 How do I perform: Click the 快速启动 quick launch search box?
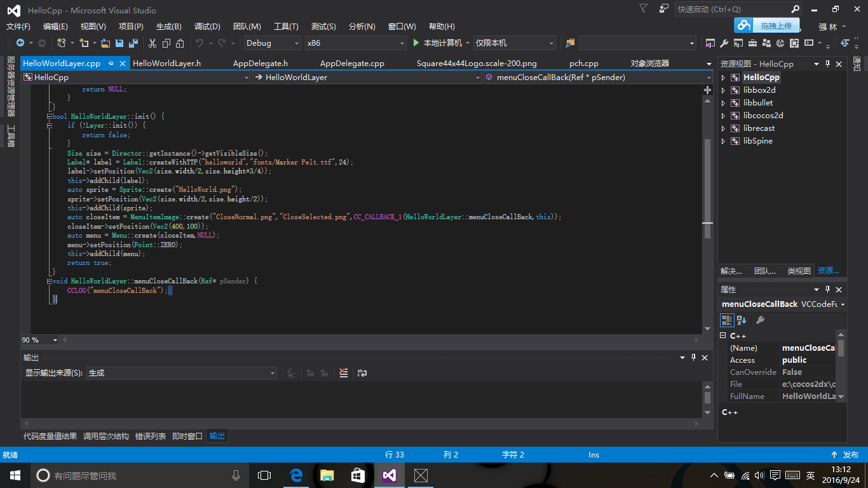pos(731,10)
